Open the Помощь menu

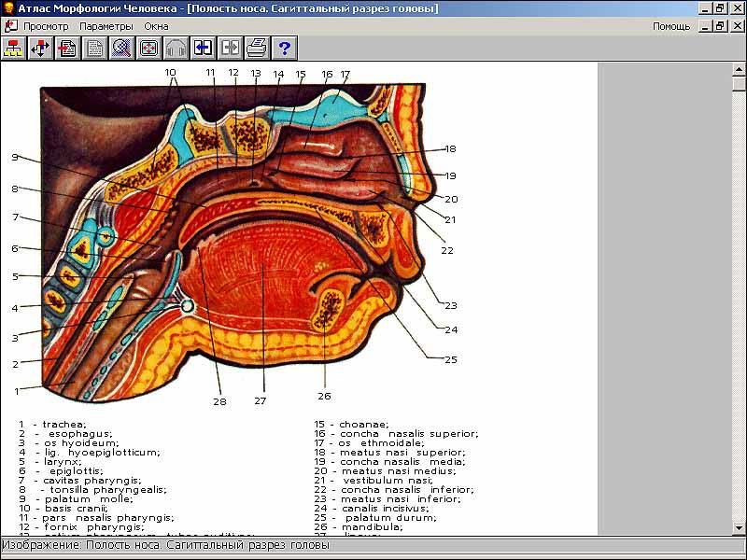pyautogui.click(x=671, y=26)
